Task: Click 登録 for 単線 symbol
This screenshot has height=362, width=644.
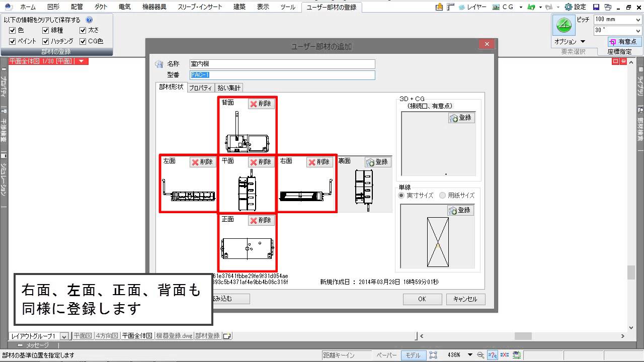Action: pos(460,210)
